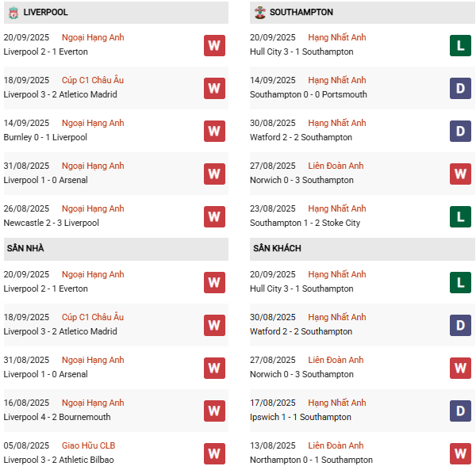Click W badge for Norwich 0 - 3 Southampton in top Southampton list
Screen dimensions: 476x470
click(460, 174)
